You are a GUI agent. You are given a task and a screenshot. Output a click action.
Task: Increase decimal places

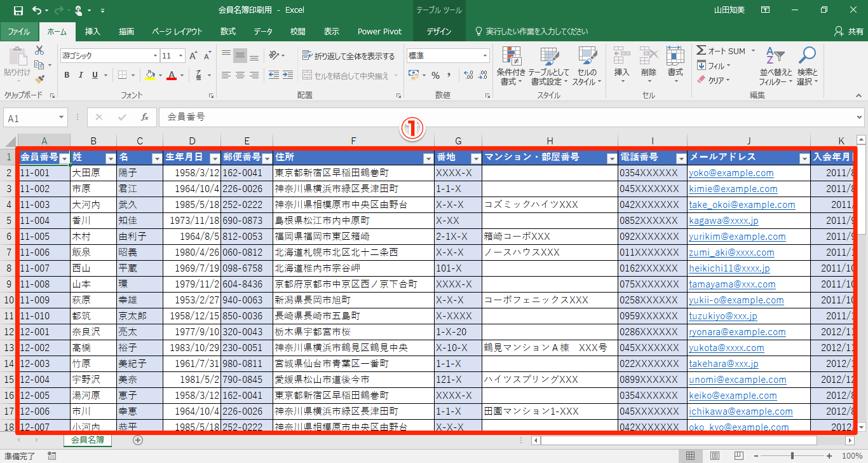point(468,76)
